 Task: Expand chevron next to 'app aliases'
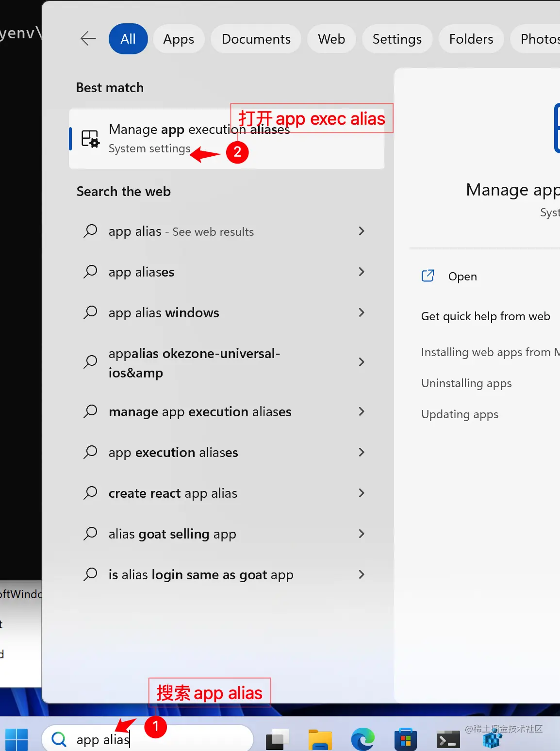click(361, 272)
